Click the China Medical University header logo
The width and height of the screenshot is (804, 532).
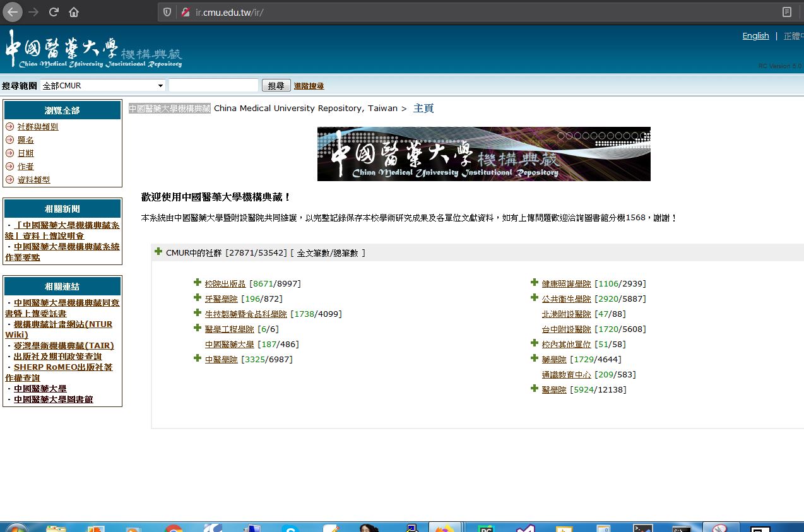tap(93, 48)
